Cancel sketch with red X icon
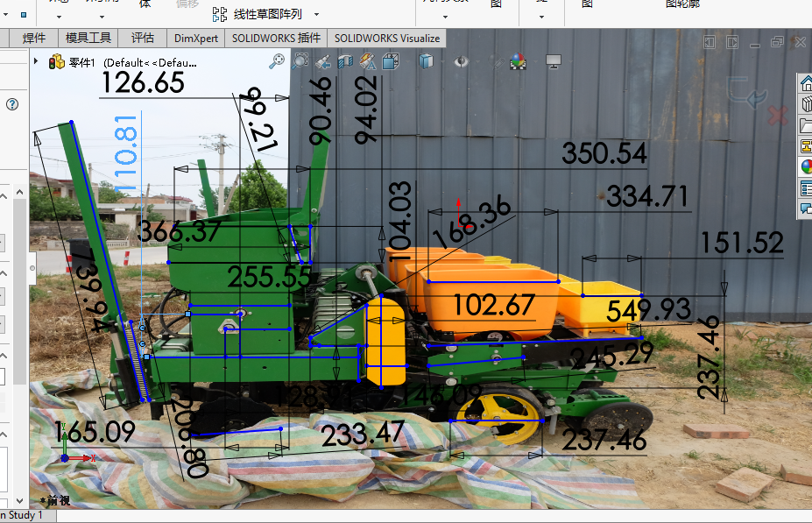 point(778,116)
